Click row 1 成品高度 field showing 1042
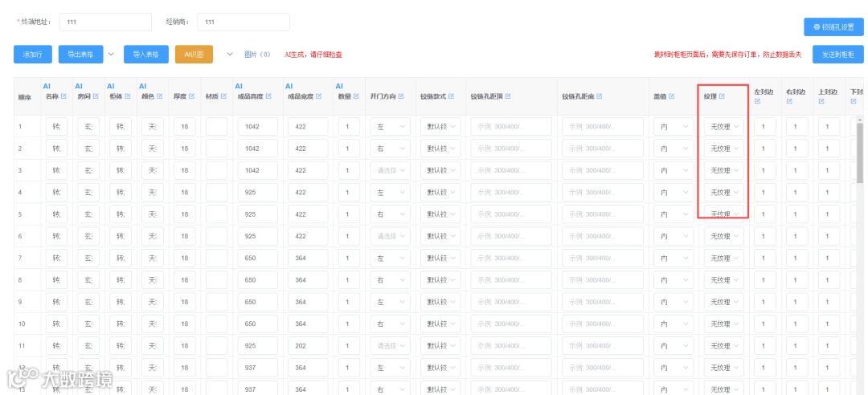Viewport: 868px width, 395px height. click(x=257, y=127)
